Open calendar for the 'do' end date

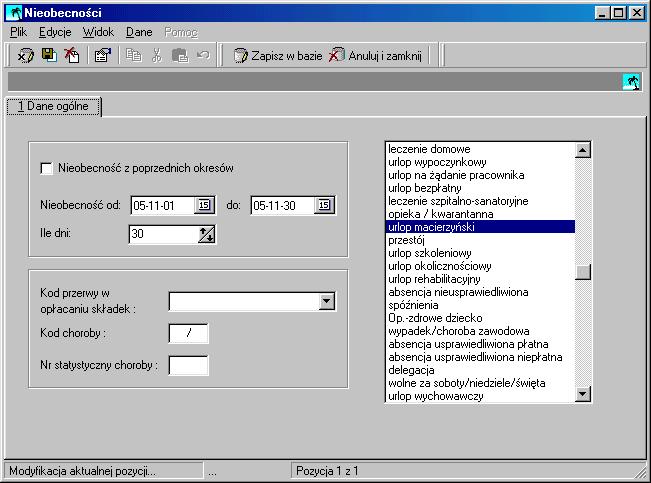pyautogui.click(x=324, y=205)
